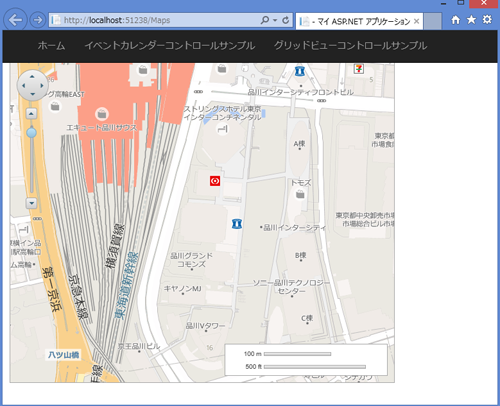Click the shopping bag icon at top of red station area
This screenshot has height=406, width=500.
click(143, 70)
